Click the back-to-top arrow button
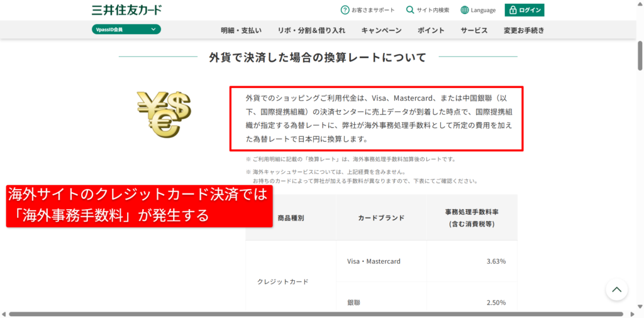Viewport: 644px width, 318px height. click(x=616, y=289)
